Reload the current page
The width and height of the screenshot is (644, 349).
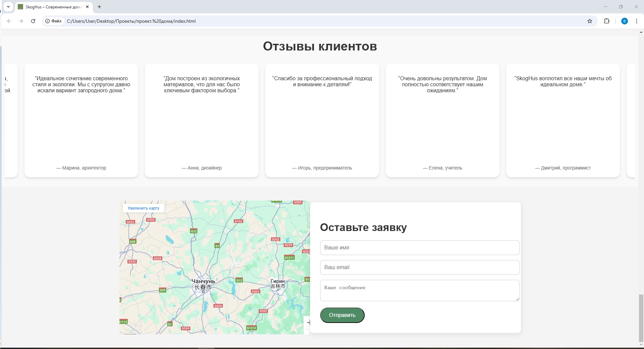[33, 21]
